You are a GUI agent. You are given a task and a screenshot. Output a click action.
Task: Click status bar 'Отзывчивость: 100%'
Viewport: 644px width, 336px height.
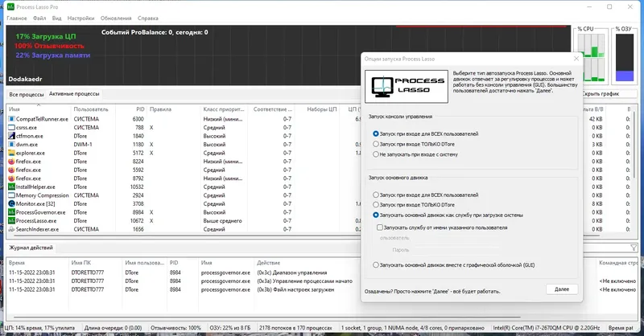(x=175, y=328)
